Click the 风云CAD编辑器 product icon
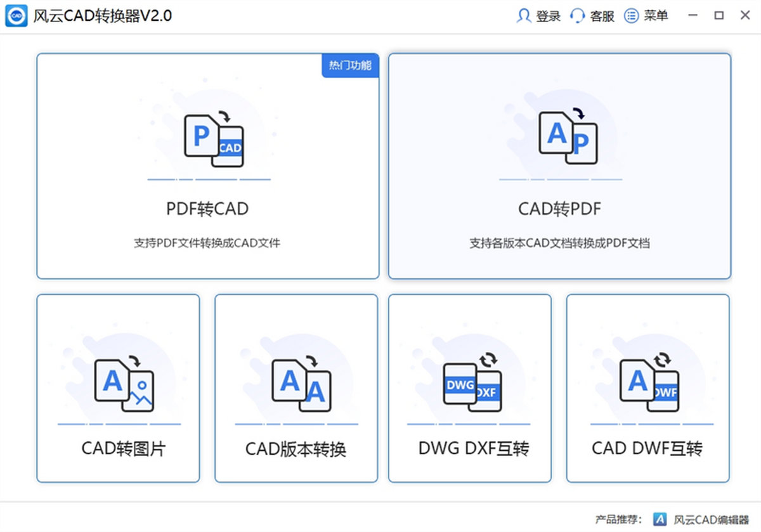 [660, 519]
